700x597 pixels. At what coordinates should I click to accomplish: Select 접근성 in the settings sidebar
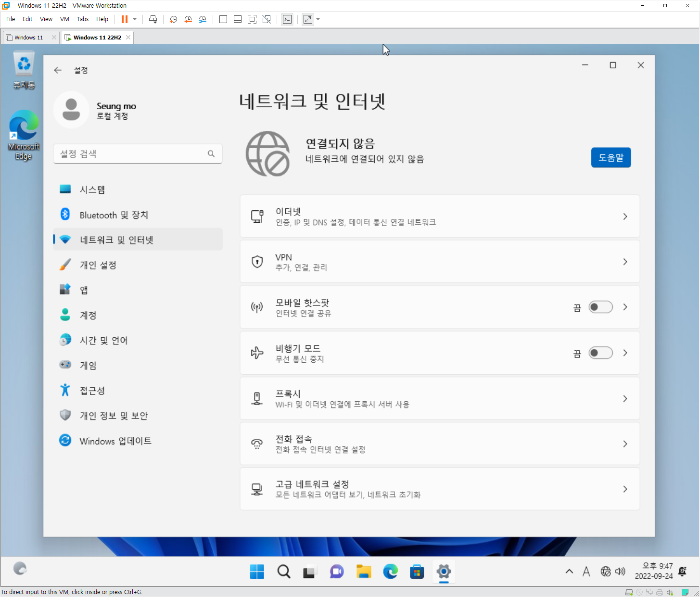138,391
